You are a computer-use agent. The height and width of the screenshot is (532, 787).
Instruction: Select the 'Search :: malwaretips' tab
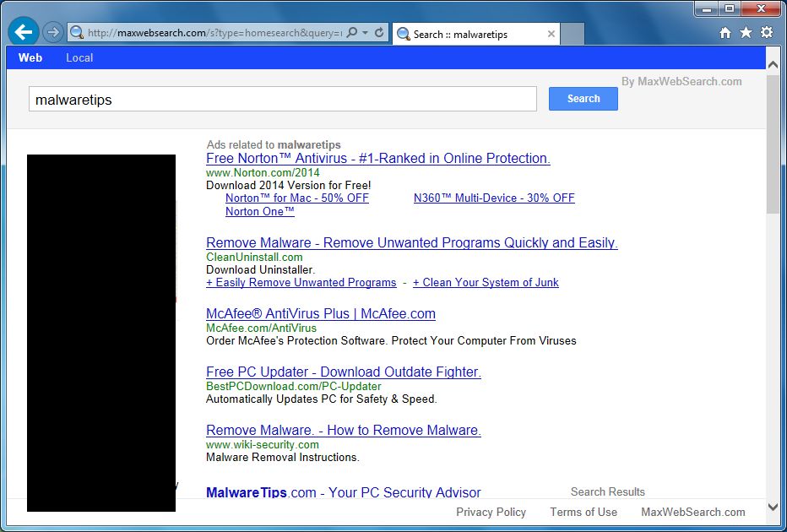(475, 34)
